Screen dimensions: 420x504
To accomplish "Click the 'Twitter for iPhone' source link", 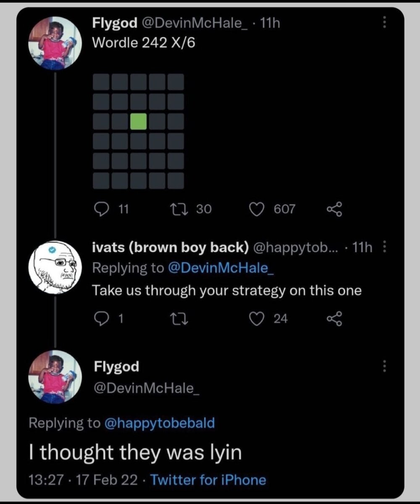I will [208, 480].
